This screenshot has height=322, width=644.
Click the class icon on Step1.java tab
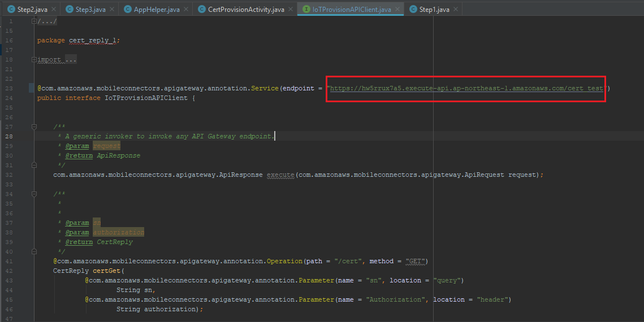[x=413, y=9]
